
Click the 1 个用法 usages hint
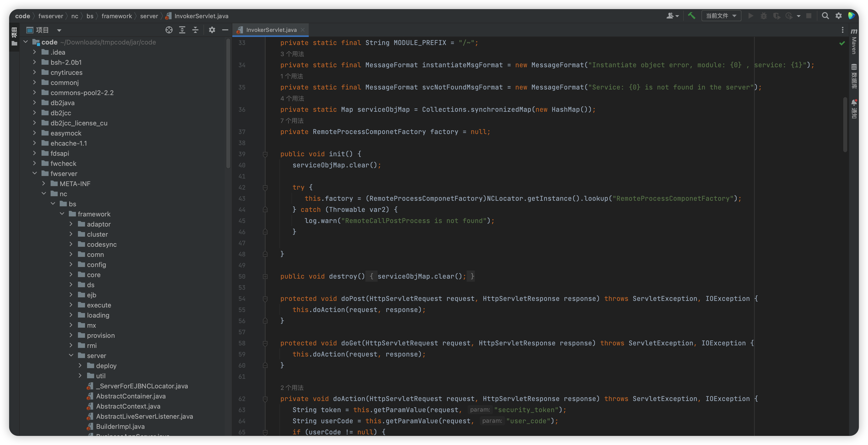292,76
